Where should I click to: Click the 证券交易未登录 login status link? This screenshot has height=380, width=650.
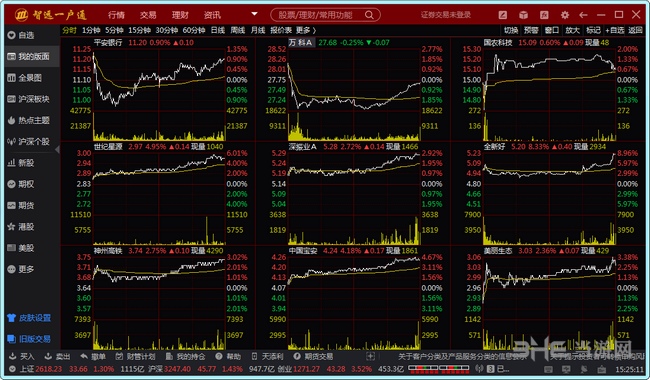[x=446, y=15]
